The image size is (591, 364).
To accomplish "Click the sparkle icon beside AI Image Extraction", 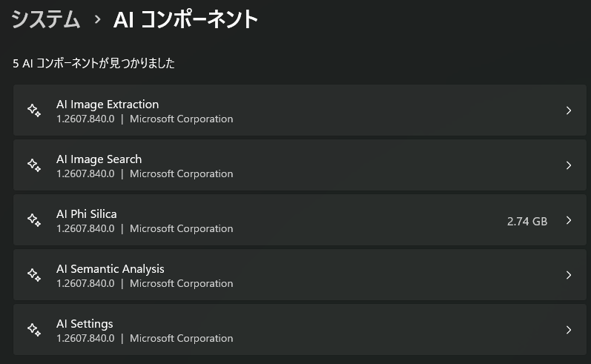I will pyautogui.click(x=34, y=110).
